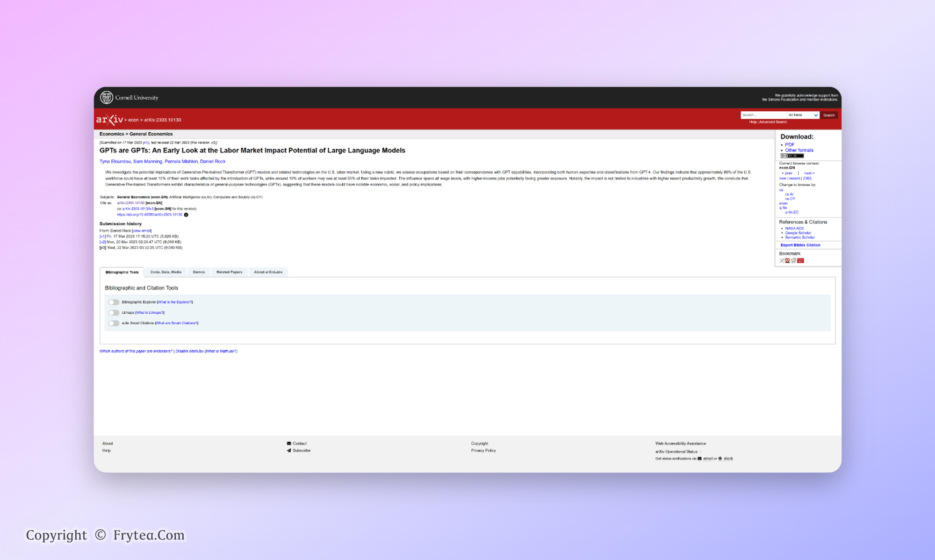935x560 pixels.
Task: Click the ScienceWISE red bookmark icon
Action: (800, 260)
